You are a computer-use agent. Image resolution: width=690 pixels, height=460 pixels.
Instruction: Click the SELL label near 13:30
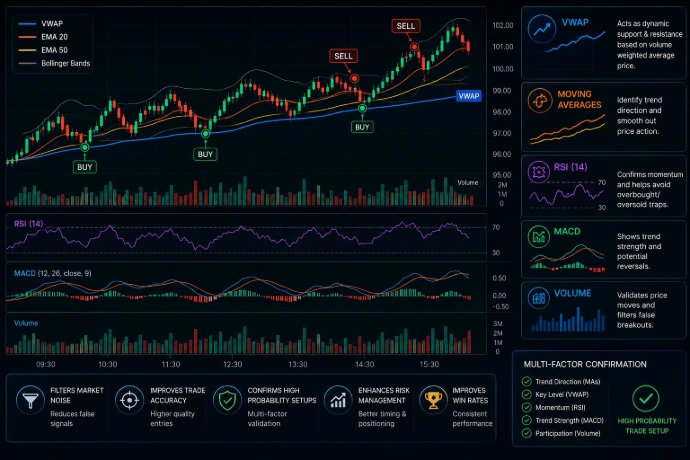[x=343, y=56]
